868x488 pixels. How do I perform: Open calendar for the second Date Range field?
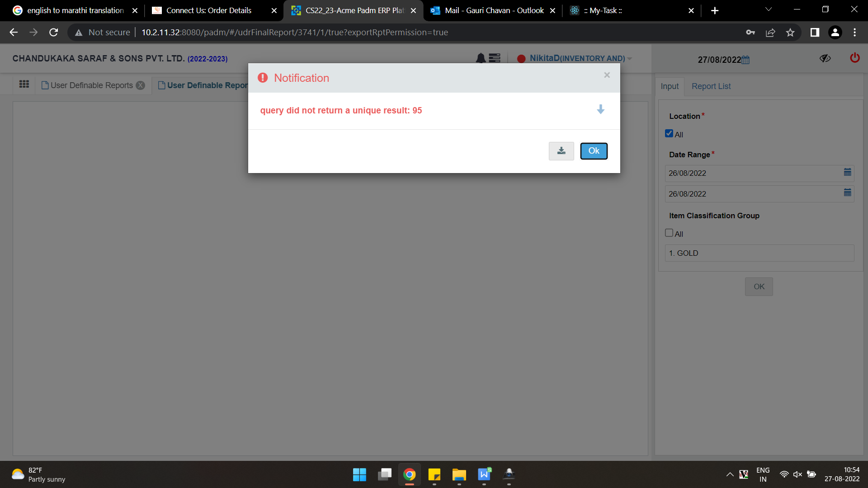(x=848, y=192)
